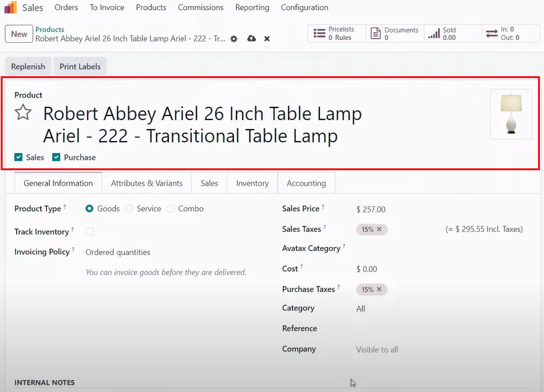Select the Service product type
The height and width of the screenshot is (392, 544).
129,208
